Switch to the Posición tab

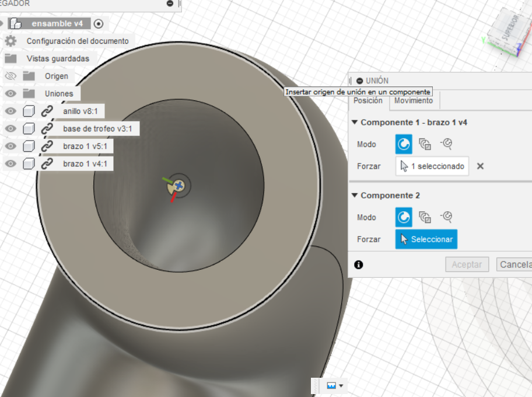coord(368,101)
